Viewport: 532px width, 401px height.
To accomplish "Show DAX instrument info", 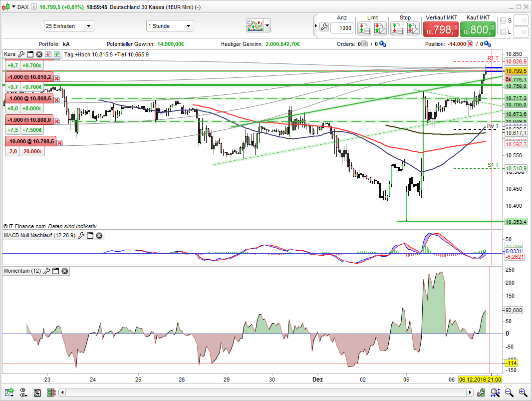I will click(34, 7).
